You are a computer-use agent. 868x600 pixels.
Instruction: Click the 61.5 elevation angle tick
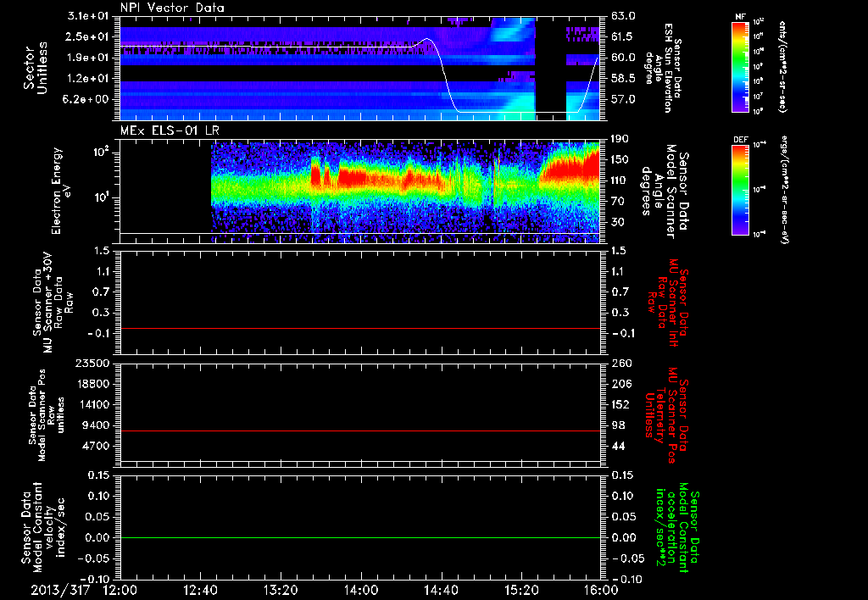coord(623,36)
